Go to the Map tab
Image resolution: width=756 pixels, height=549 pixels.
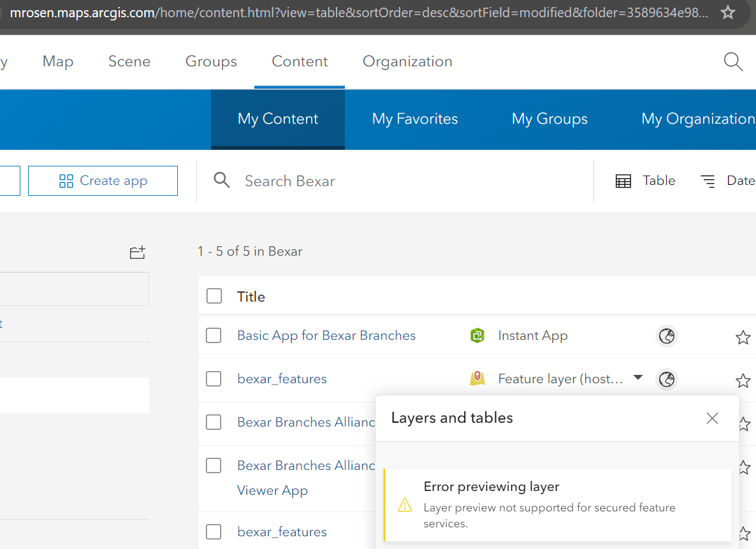(58, 61)
